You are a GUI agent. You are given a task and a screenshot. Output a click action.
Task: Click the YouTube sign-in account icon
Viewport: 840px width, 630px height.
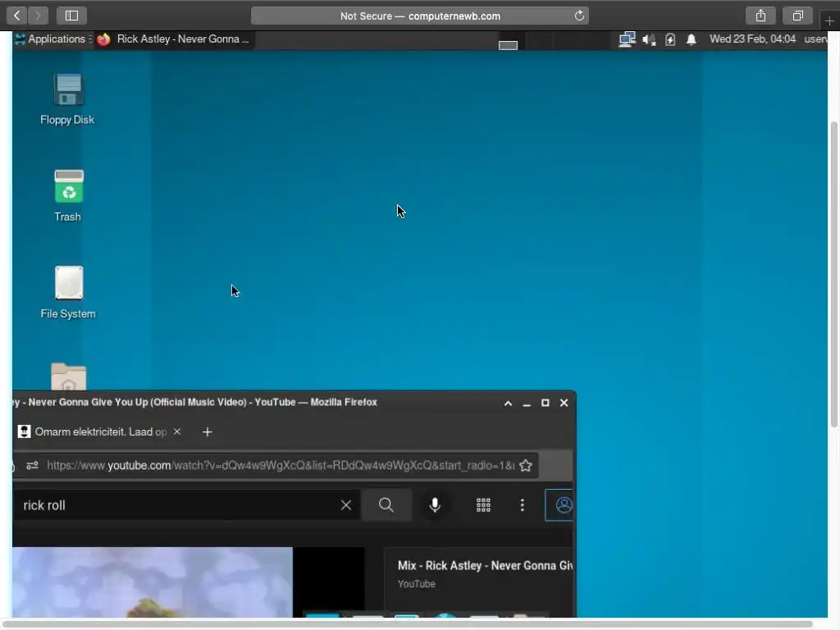coord(559,505)
